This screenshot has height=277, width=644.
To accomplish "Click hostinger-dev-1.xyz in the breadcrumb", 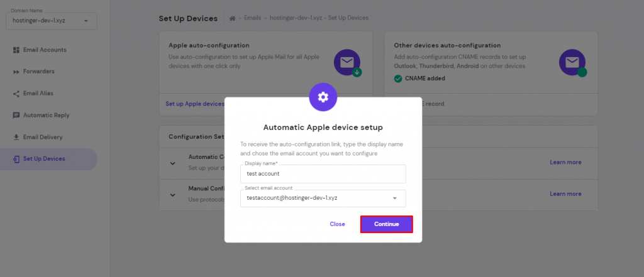I will [x=296, y=18].
